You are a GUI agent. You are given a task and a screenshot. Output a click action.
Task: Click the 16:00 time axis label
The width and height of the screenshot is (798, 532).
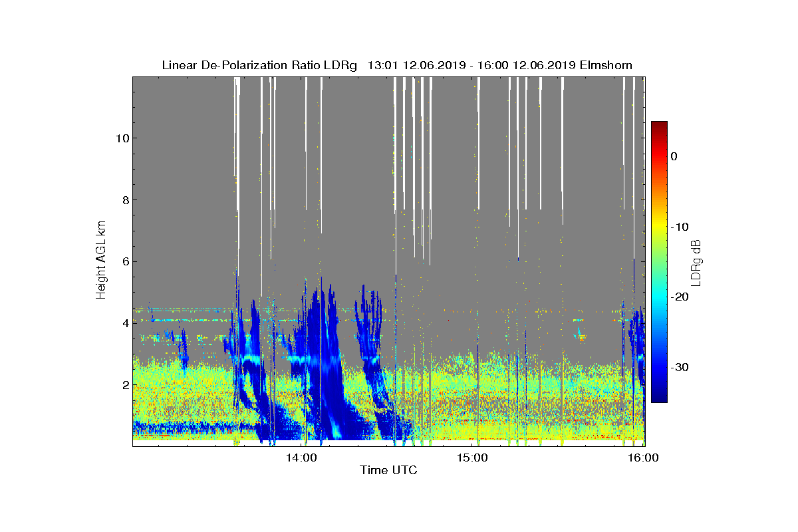pyautogui.click(x=644, y=458)
